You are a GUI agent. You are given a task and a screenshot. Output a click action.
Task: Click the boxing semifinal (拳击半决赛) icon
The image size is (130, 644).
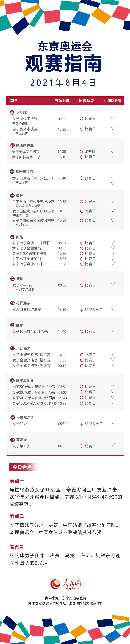pyautogui.click(x=12, y=172)
